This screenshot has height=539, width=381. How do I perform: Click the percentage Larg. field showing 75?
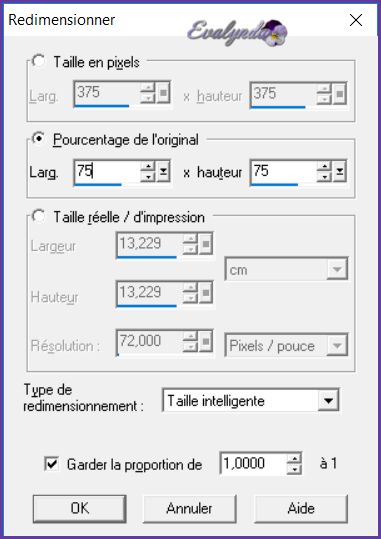tap(107, 171)
